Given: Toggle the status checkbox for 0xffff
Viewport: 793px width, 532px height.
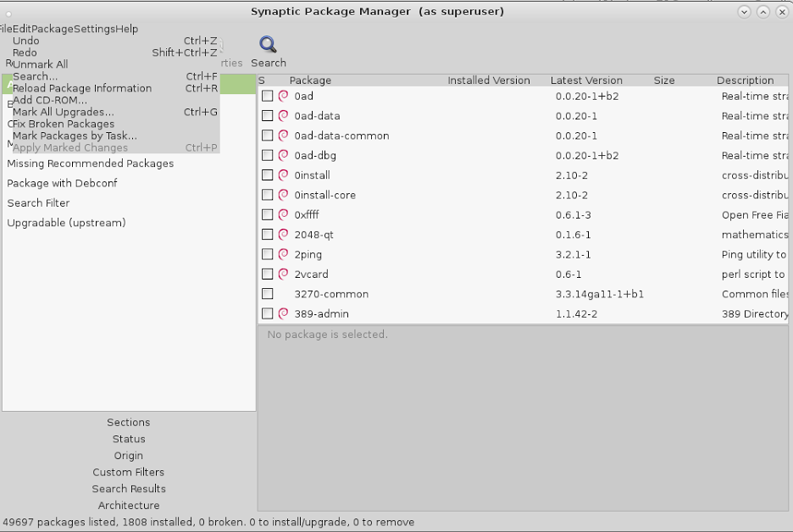Looking at the screenshot, I should click(268, 214).
